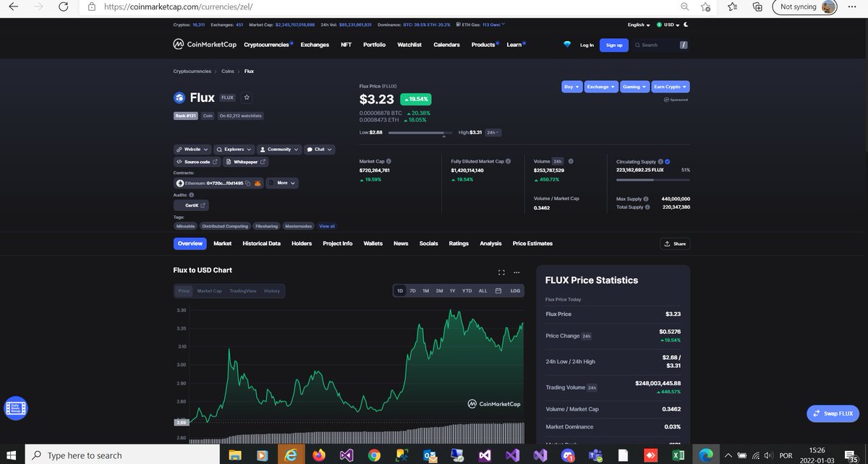The width and height of the screenshot is (868, 464).
Task: Open the Buy dropdown
Action: click(x=571, y=87)
